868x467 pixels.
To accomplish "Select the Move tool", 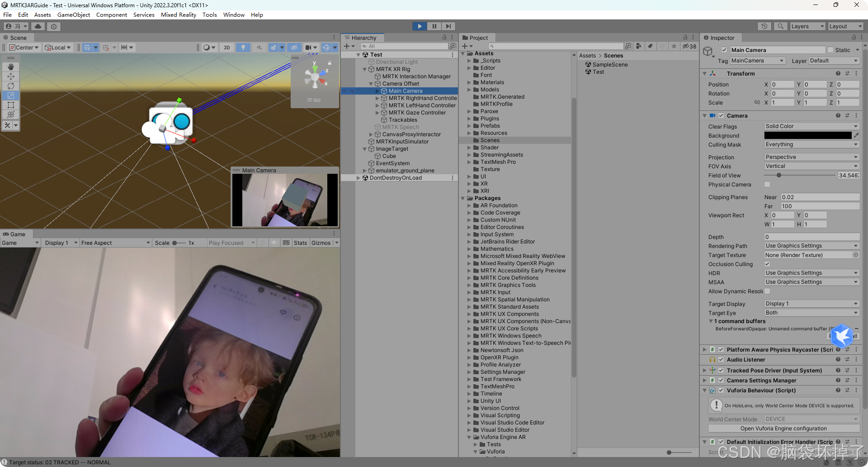I will click(11, 76).
